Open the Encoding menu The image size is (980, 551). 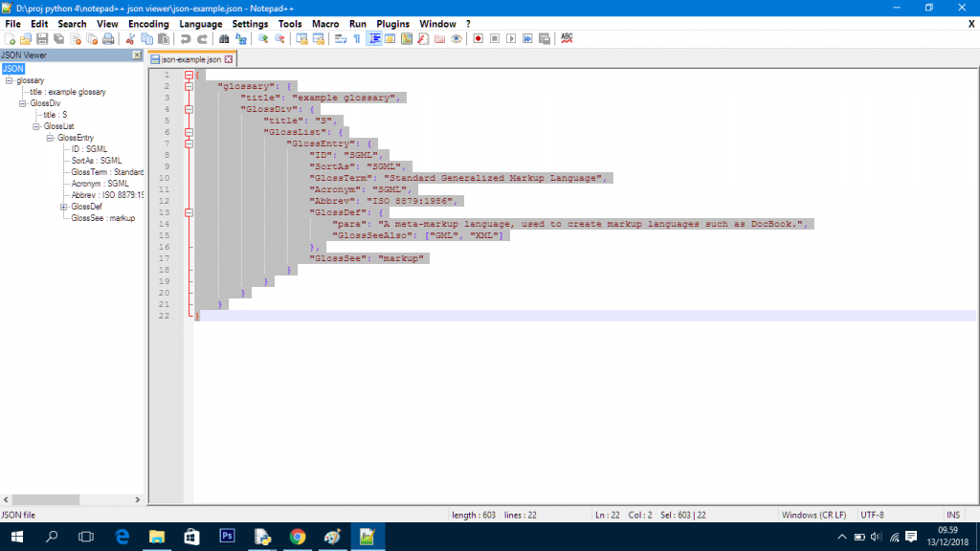point(148,23)
